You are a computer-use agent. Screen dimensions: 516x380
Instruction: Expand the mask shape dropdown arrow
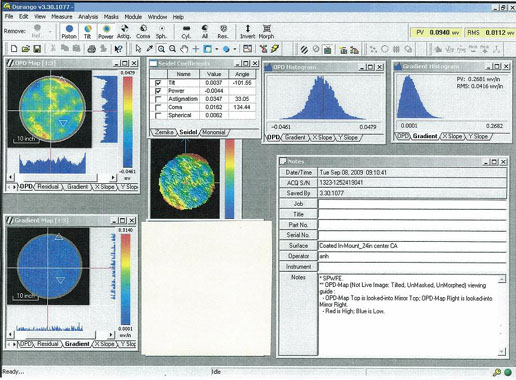[x=217, y=49]
